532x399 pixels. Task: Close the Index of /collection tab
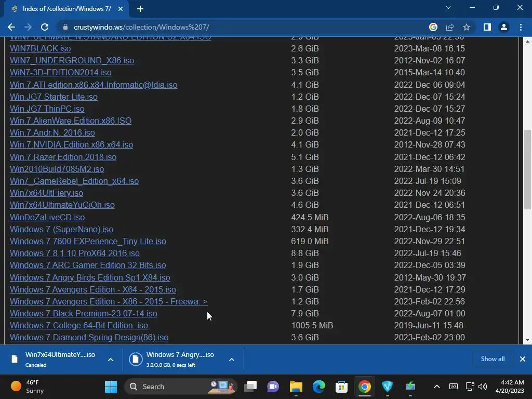click(x=121, y=9)
